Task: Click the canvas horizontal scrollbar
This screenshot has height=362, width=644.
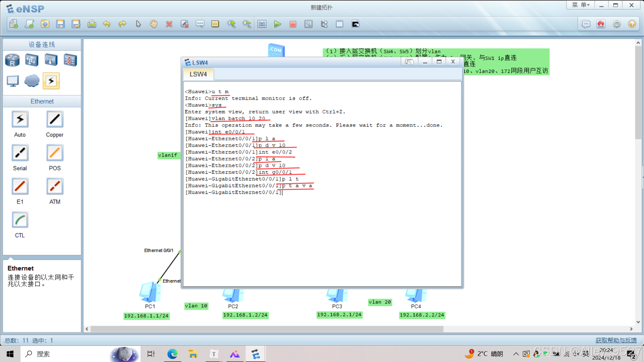Action: (x=267, y=329)
